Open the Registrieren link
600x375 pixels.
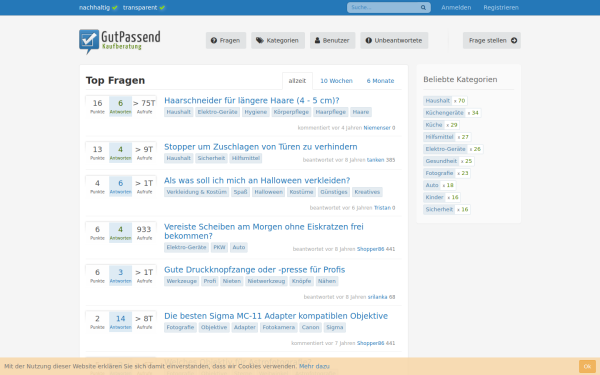501,8
